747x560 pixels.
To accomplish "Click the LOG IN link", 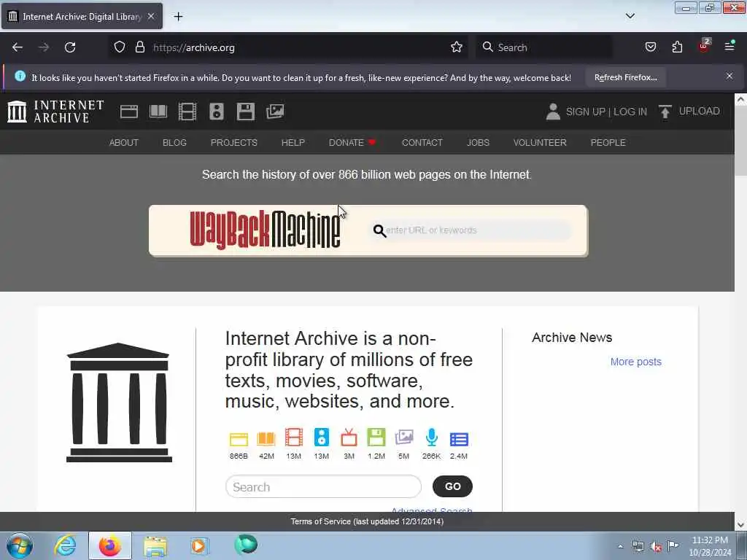I will point(630,112).
